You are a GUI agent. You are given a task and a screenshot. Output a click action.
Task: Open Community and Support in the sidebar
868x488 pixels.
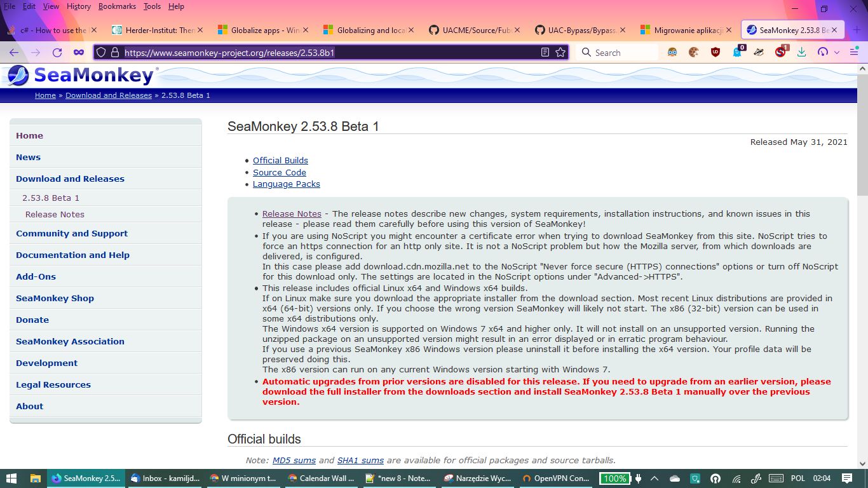click(105, 233)
